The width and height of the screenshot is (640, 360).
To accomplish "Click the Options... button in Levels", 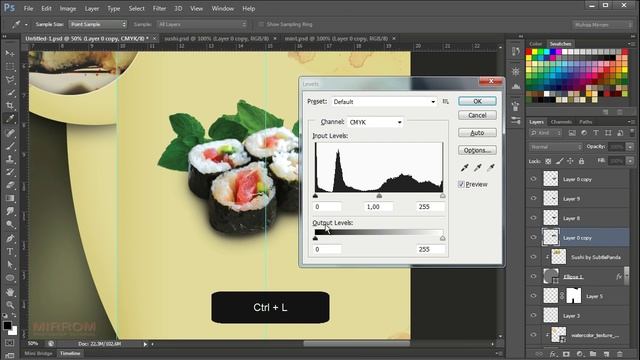I will point(477,150).
